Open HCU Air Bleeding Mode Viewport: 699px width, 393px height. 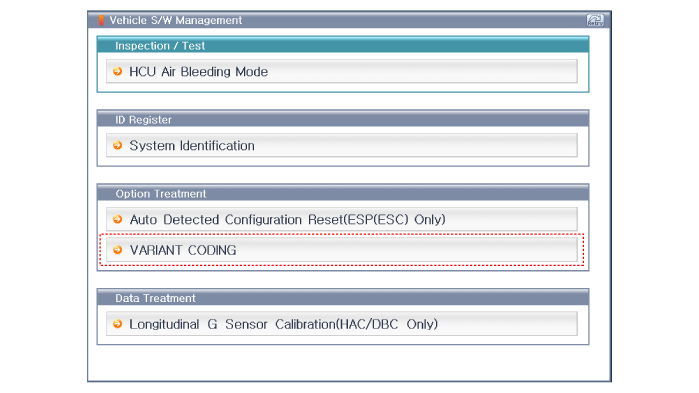(x=341, y=71)
